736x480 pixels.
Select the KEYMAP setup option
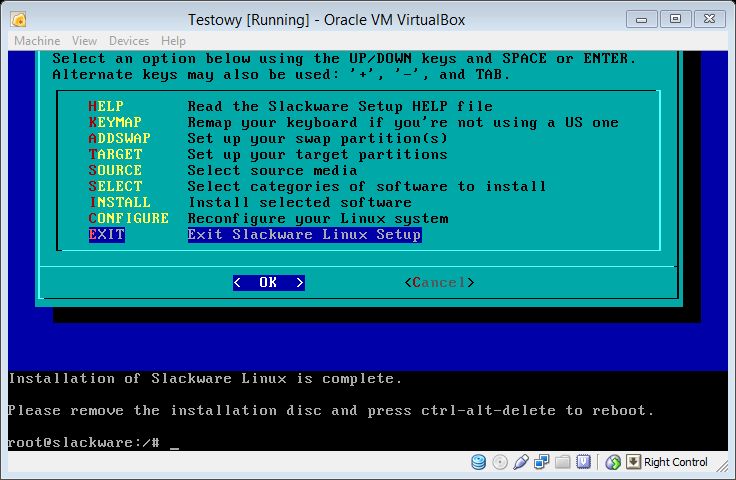(115, 122)
